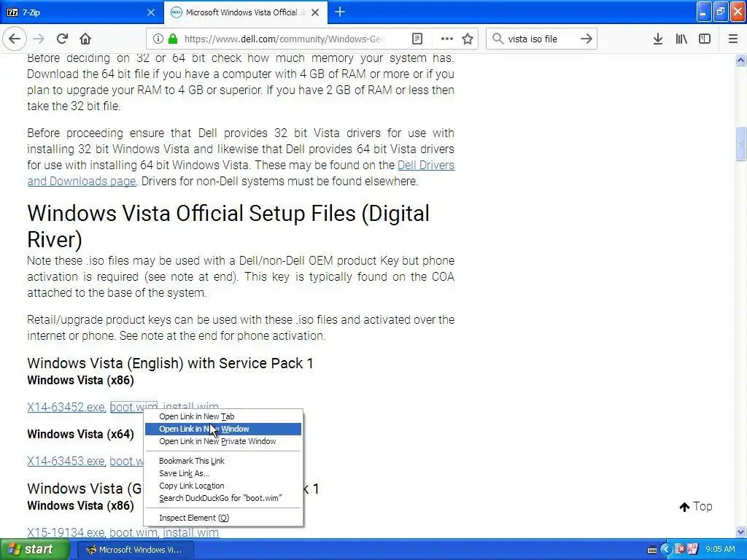Click the scrollbar up arrow
The image size is (747, 560).
tap(740, 60)
